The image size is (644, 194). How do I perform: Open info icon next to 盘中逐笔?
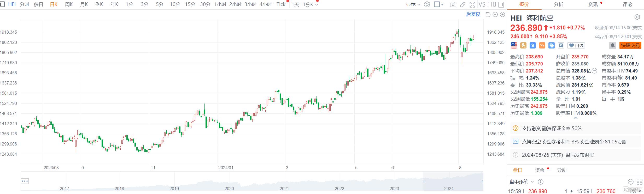tap(541, 182)
